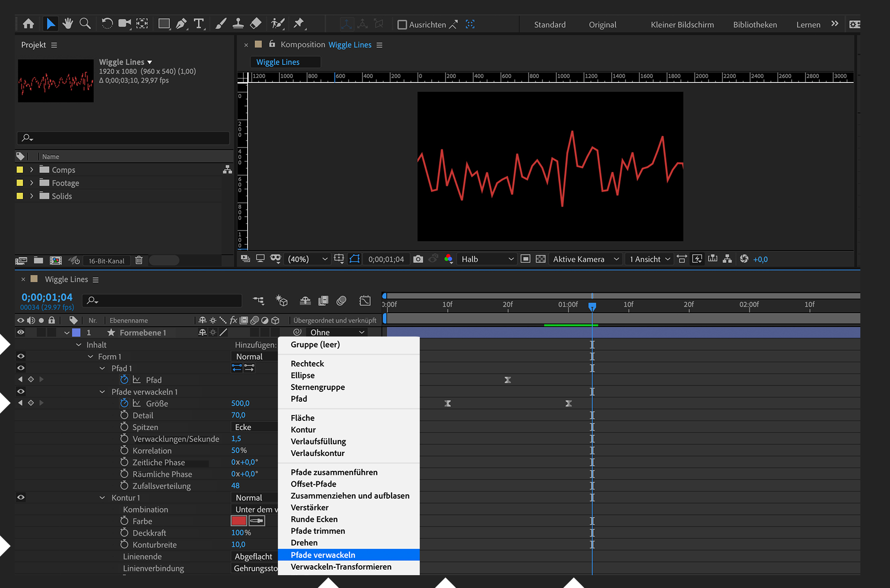The image size is (890, 588).
Task: Collapse the Pfade verwackeln 1 group
Action: tap(102, 392)
